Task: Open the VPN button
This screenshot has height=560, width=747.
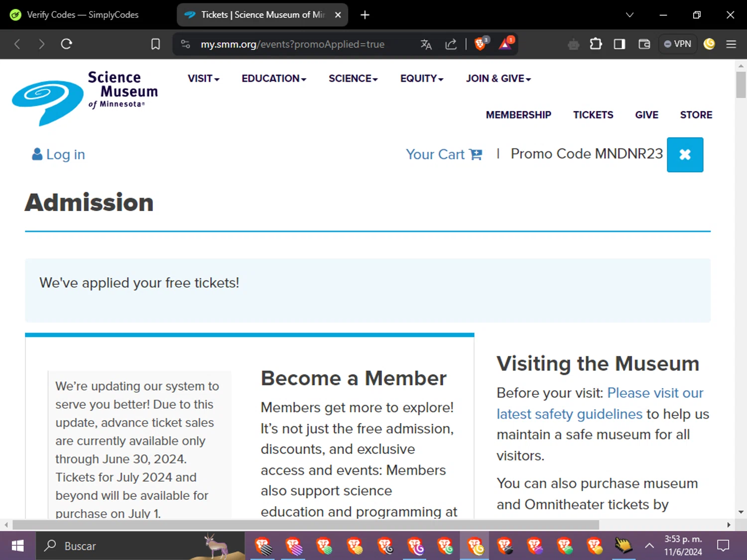Action: (678, 44)
